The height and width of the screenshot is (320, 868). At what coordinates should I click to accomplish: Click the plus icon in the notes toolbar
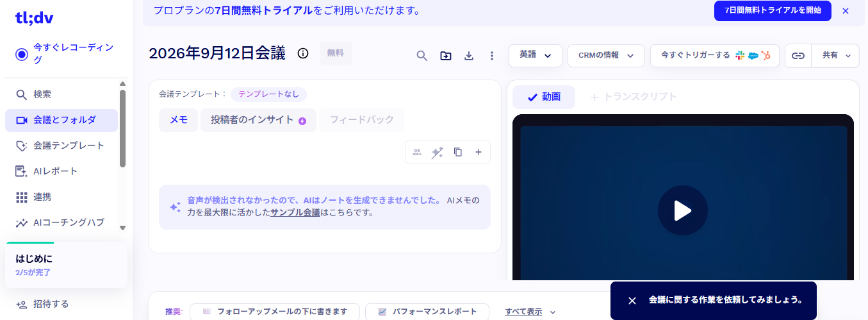pyautogui.click(x=478, y=152)
